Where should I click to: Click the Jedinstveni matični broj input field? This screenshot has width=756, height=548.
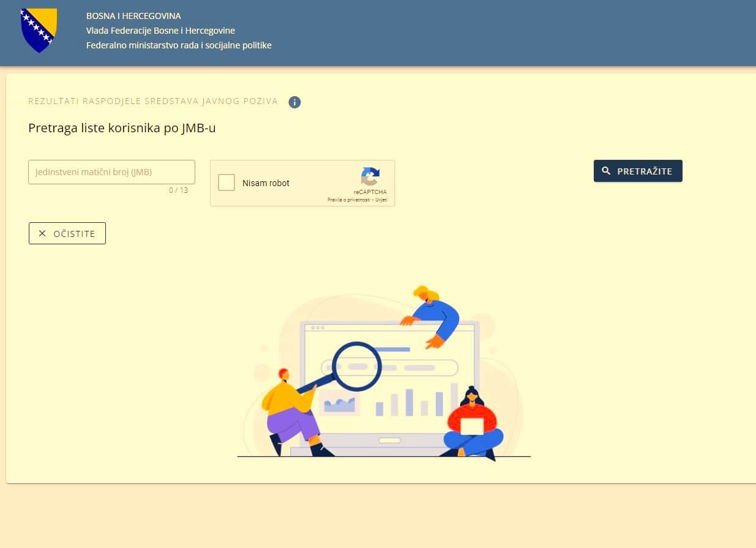coord(111,171)
